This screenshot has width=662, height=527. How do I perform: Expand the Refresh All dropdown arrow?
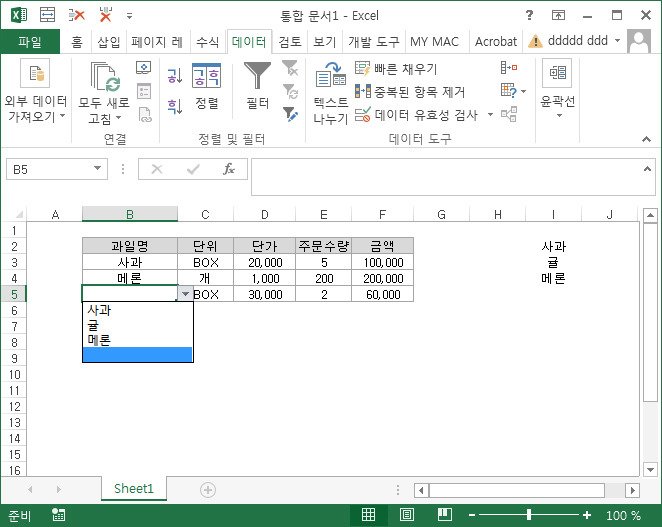119,117
